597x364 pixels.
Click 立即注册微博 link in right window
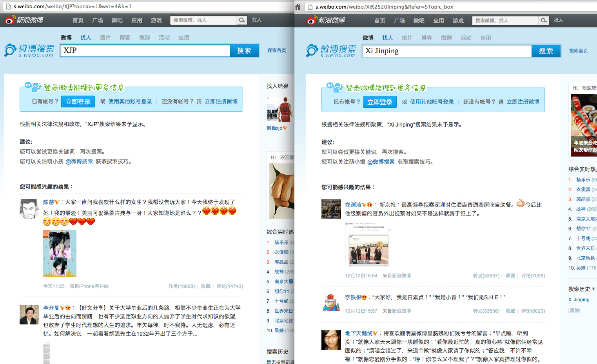pyautogui.click(x=523, y=102)
